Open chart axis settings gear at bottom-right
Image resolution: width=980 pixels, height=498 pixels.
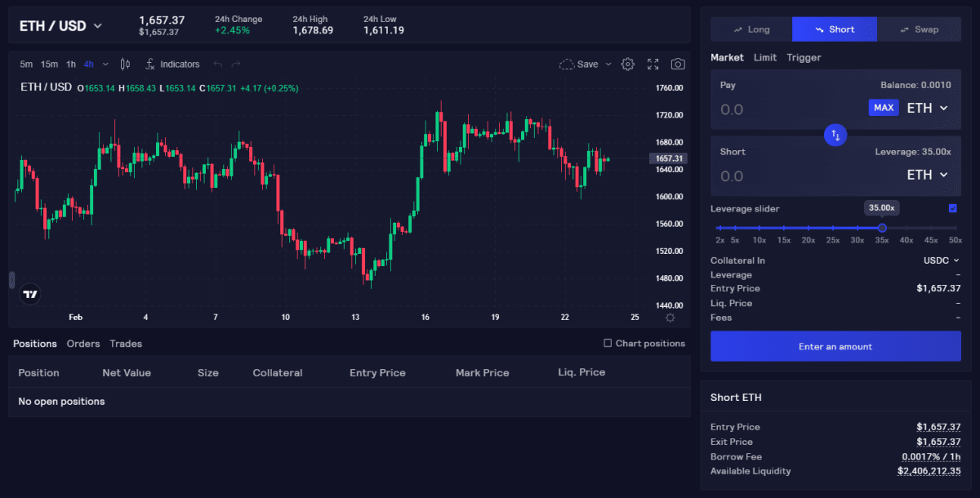(x=670, y=318)
